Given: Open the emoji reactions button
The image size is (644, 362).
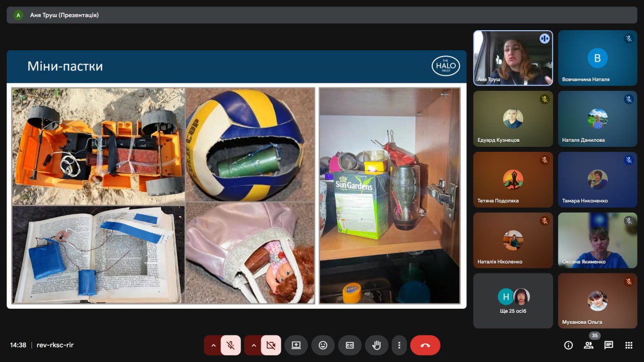Looking at the screenshot, I should click(x=323, y=345).
